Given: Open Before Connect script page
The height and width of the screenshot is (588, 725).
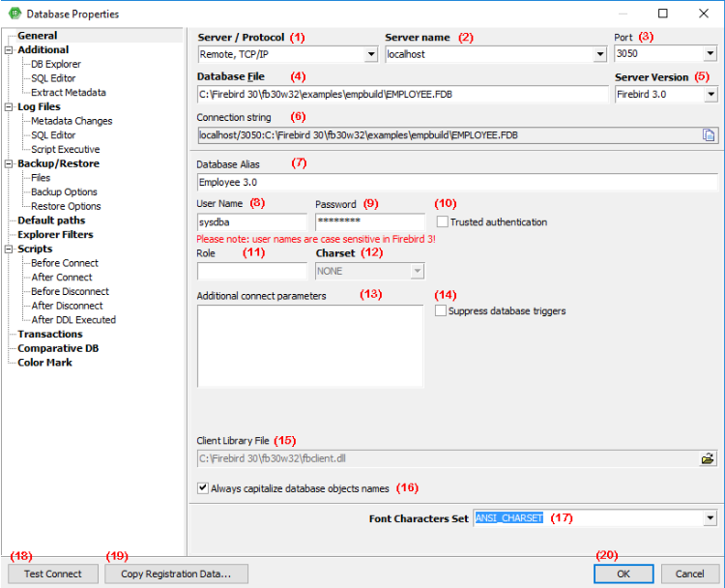Looking at the screenshot, I should tap(65, 263).
